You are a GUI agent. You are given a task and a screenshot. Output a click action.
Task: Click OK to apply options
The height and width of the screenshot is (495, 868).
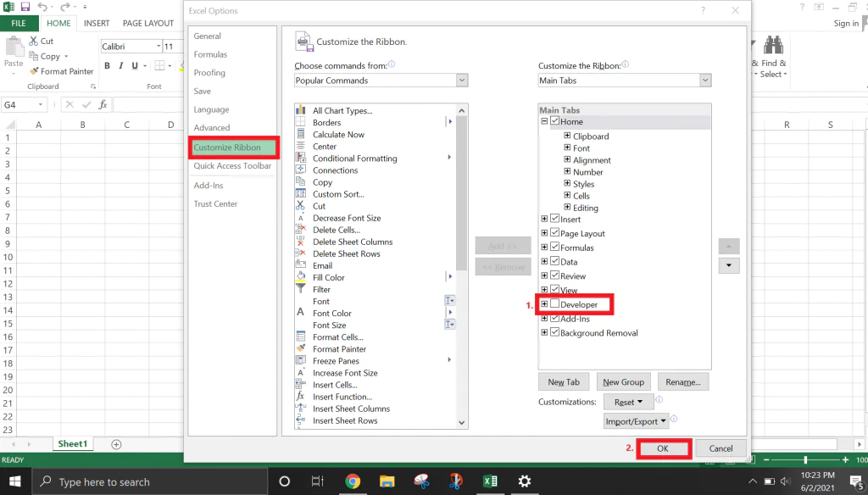pyautogui.click(x=663, y=448)
